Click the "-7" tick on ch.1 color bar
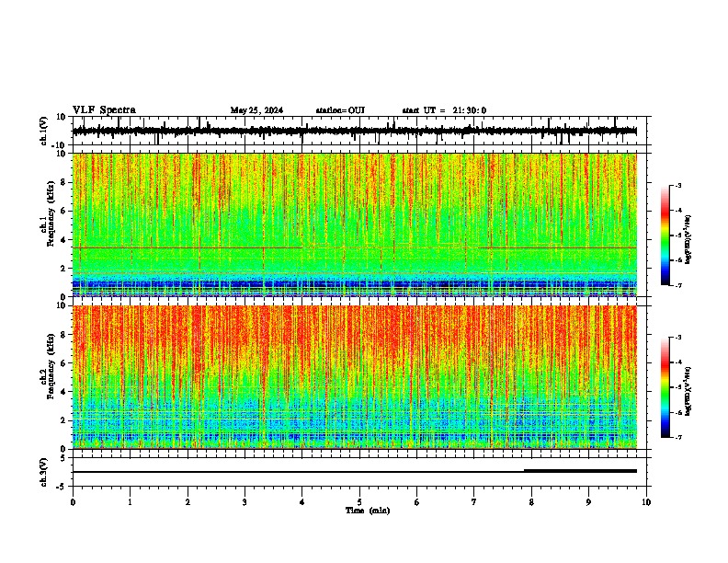 tap(678, 285)
